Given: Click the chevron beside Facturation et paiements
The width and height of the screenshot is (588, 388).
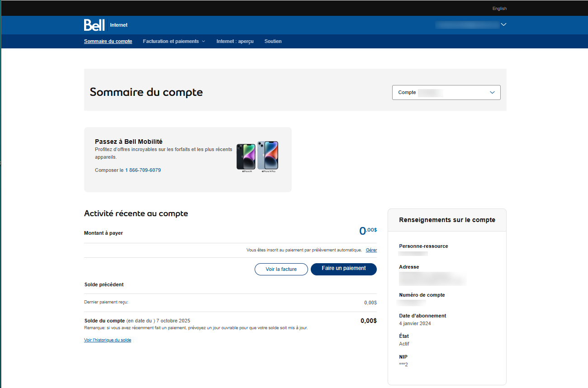Looking at the screenshot, I should (x=204, y=42).
